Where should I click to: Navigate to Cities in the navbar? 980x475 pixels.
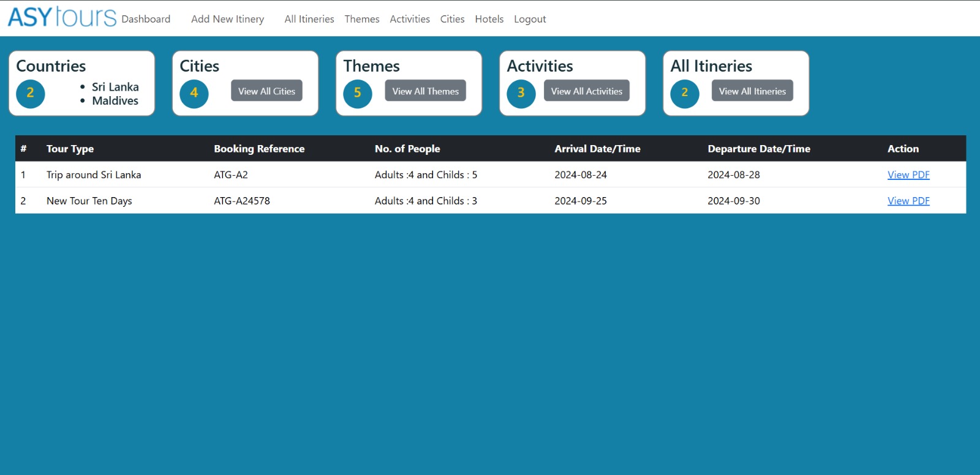click(x=452, y=19)
